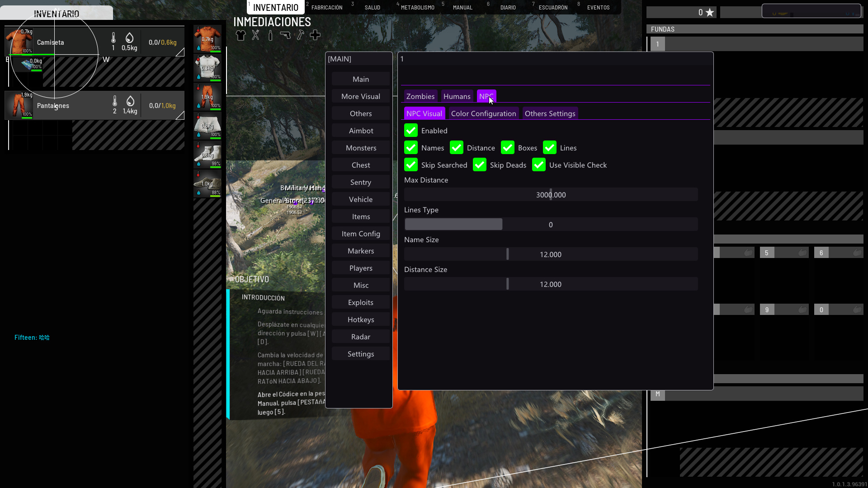The image size is (868, 488).
Task: Uncheck the Enabled checkbox
Action: (410, 131)
